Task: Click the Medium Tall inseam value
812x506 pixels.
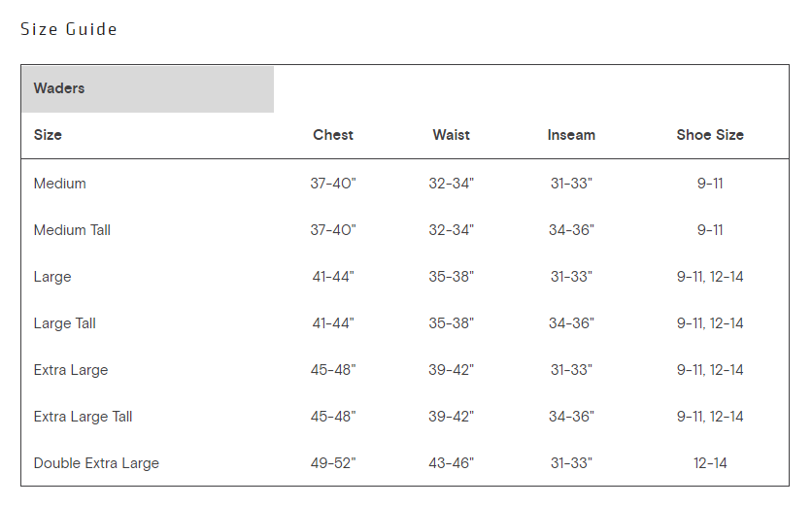Action: click(x=571, y=230)
